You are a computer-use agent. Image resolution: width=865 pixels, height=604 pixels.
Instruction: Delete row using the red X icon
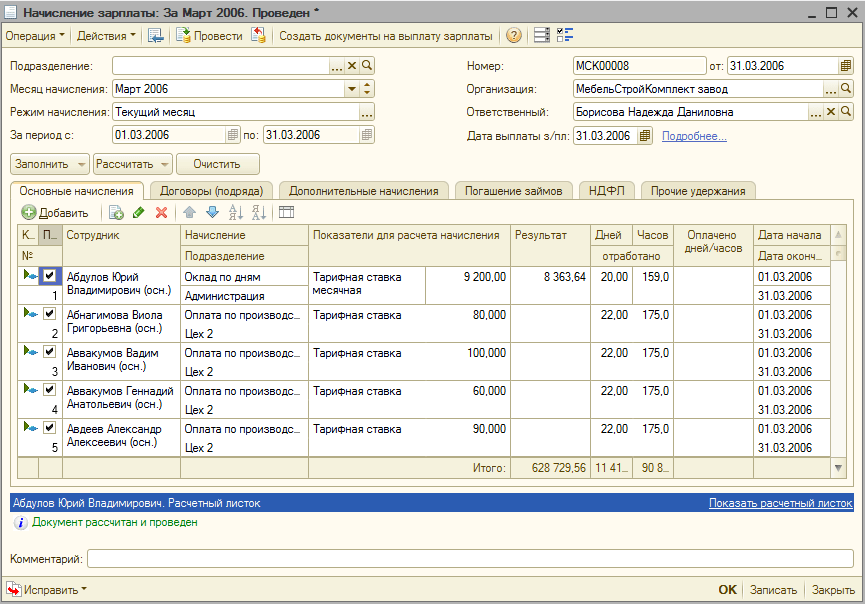(161, 212)
